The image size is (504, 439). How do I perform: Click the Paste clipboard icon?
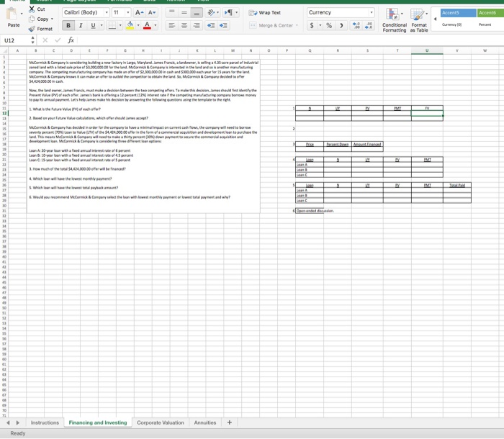[12, 14]
